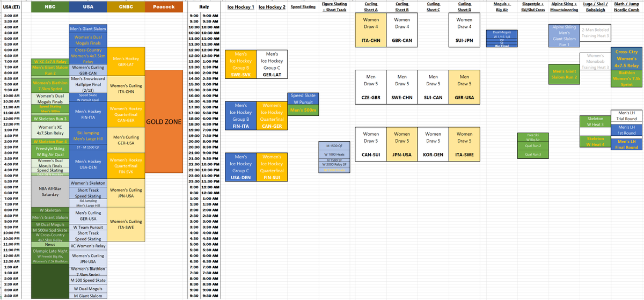Image resolution: width=644 pixels, height=300 pixels.
Task: Select USA 'M 500 Speed Skate' cell
Action: click(x=88, y=280)
